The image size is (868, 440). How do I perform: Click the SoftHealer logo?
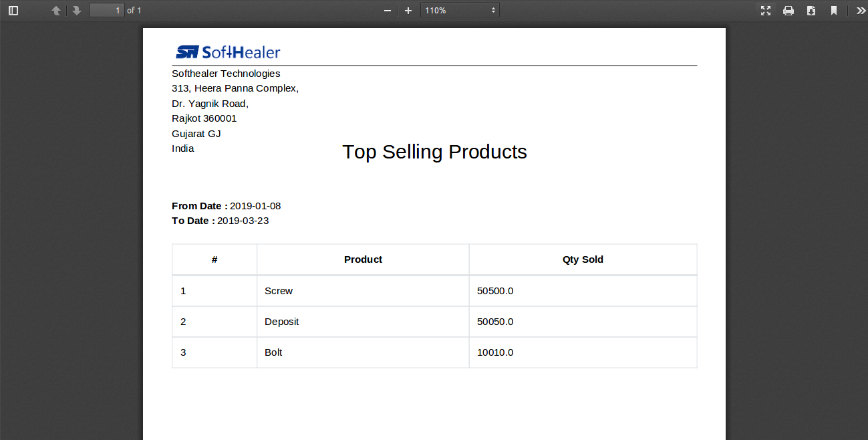[228, 52]
